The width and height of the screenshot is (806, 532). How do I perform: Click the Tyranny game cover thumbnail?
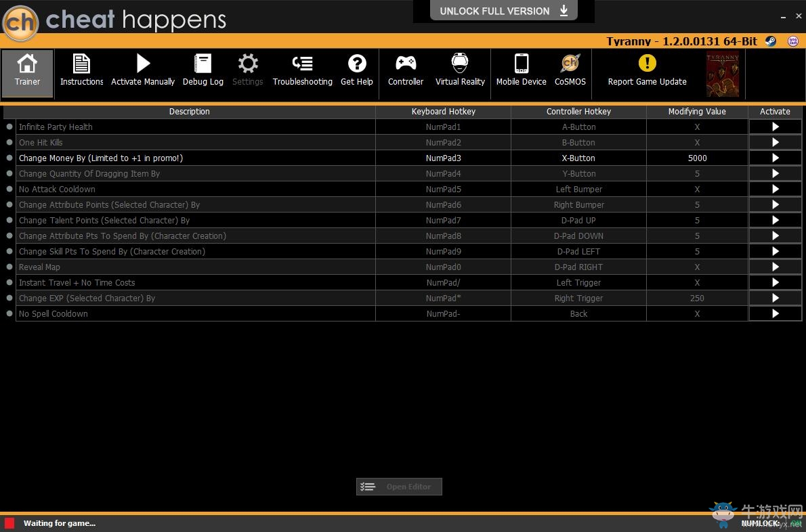click(x=723, y=73)
